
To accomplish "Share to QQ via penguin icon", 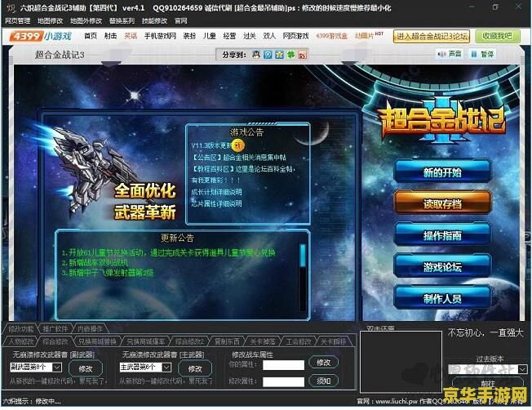I will click(256, 55).
